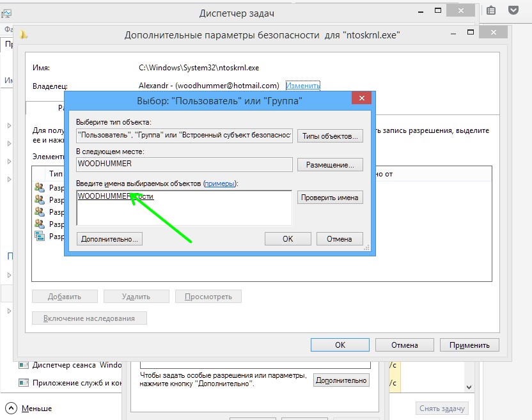Open Дополнительно in the user selection dialog
Viewport: 532px width, 420px height.
tap(109, 238)
